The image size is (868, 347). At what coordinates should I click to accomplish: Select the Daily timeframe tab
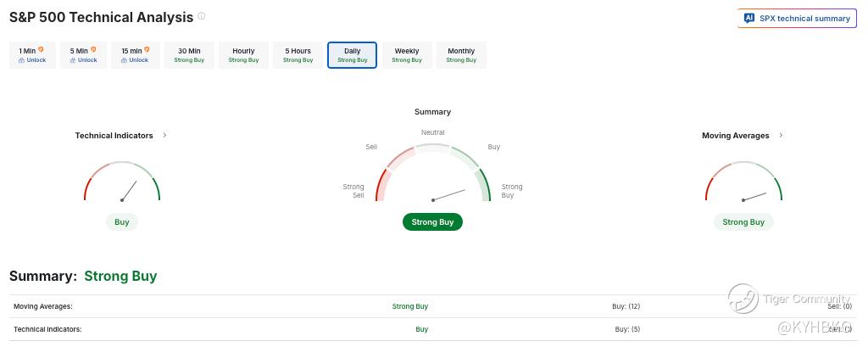tap(352, 55)
